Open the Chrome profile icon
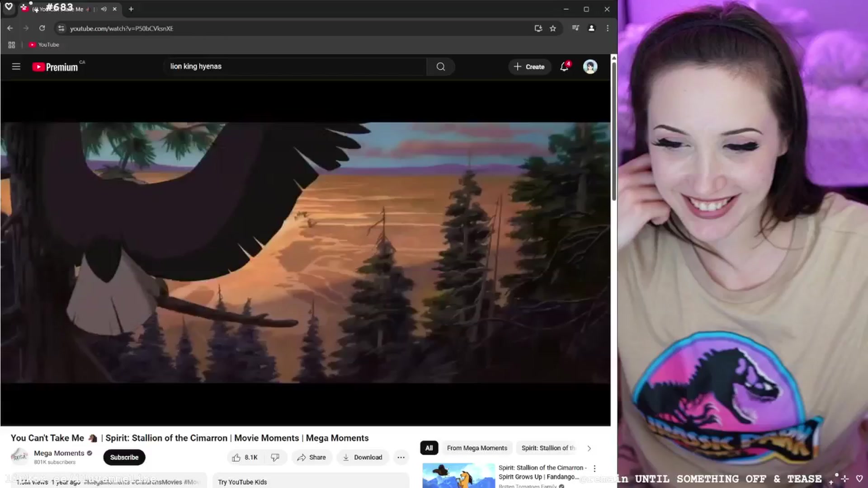 click(x=591, y=28)
